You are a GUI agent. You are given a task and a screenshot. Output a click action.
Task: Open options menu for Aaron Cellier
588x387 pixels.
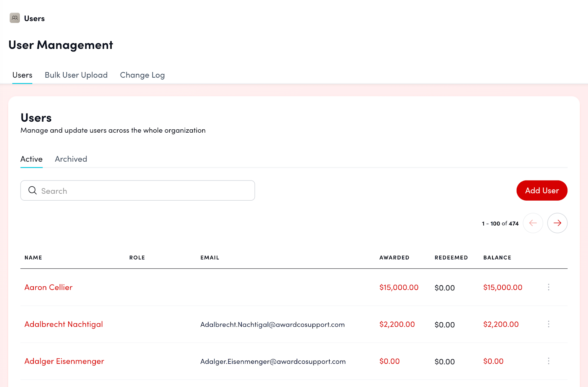tap(548, 287)
